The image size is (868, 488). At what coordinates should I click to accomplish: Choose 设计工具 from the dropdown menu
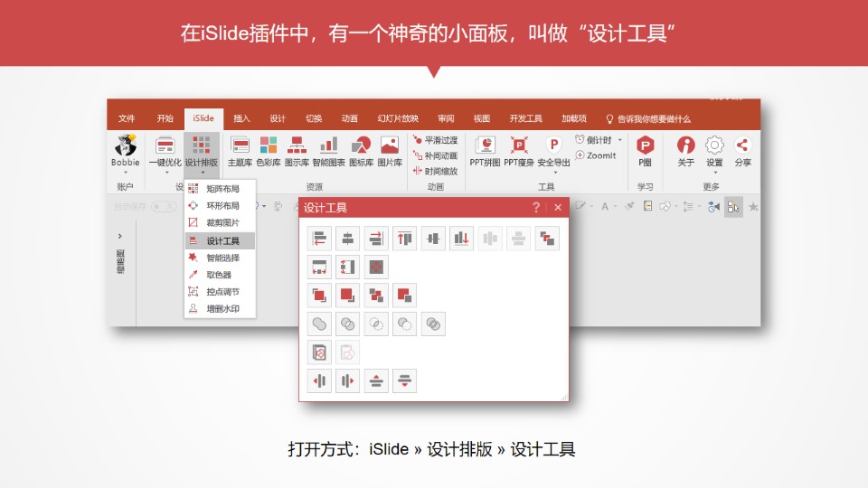click(222, 240)
